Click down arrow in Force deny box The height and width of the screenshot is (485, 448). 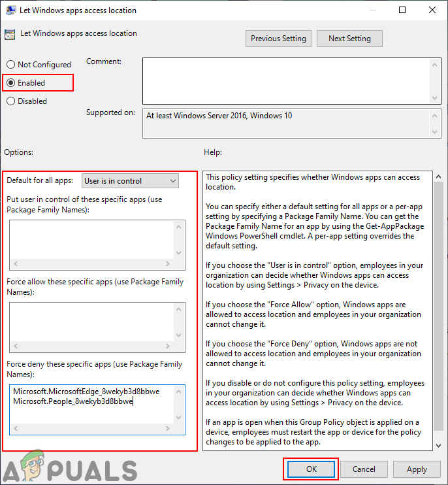point(178,418)
